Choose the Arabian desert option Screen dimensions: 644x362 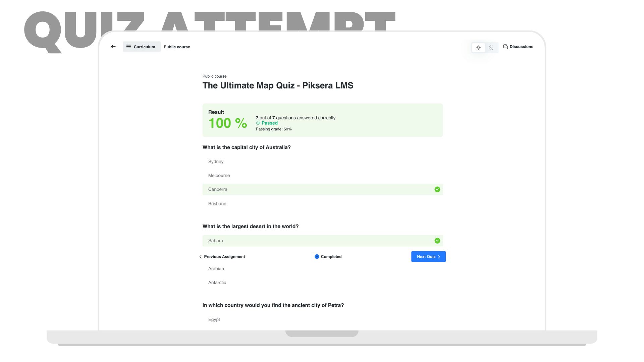(322, 268)
